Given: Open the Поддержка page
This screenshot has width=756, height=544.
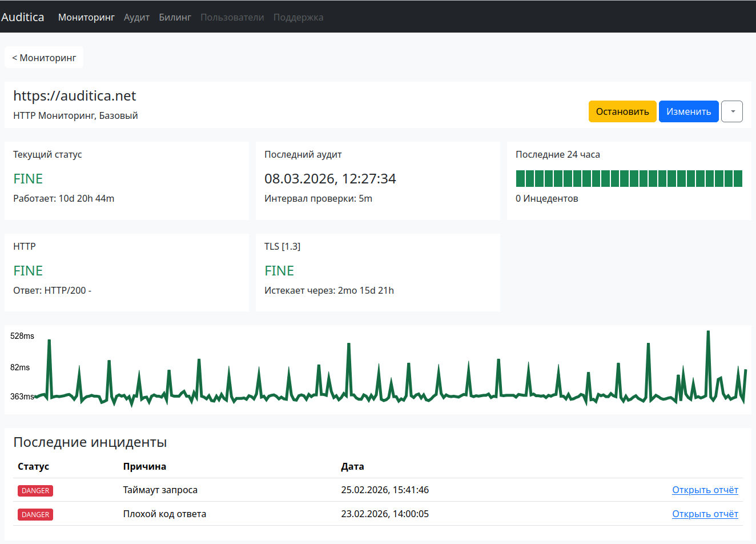Looking at the screenshot, I should 298,17.
